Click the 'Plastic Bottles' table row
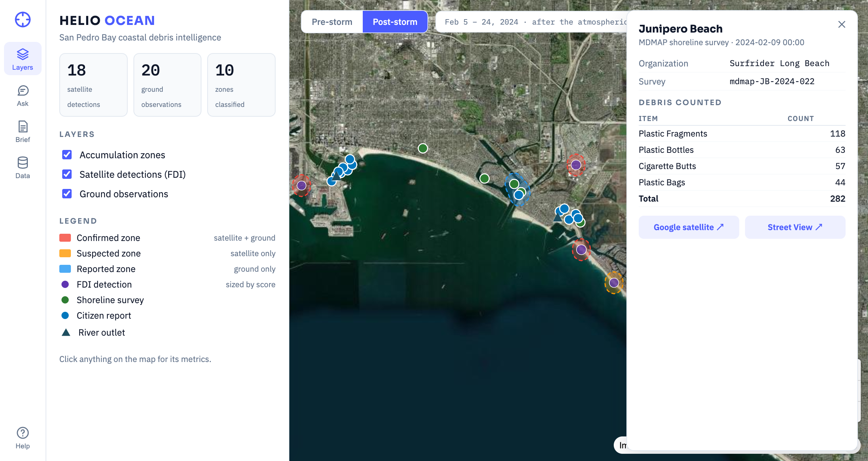 (742, 150)
